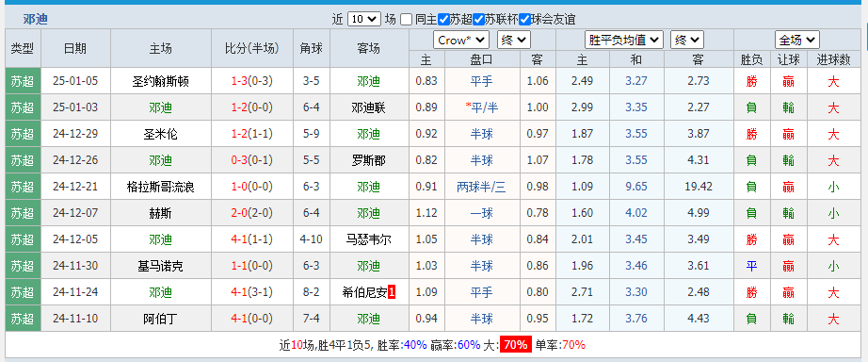Click the date 24-12-29 cell
868x362 pixels.
75,134
